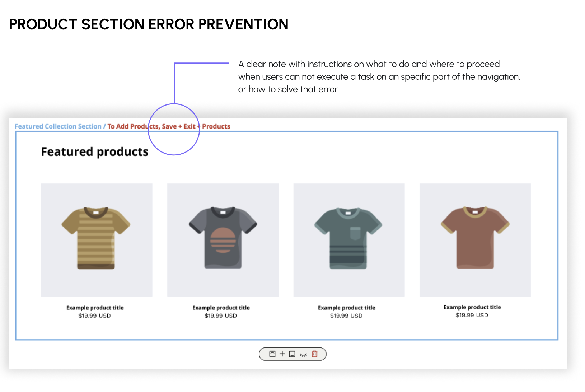Click fourth product's 'Example product title'
The image size is (585, 392).
[x=472, y=307]
